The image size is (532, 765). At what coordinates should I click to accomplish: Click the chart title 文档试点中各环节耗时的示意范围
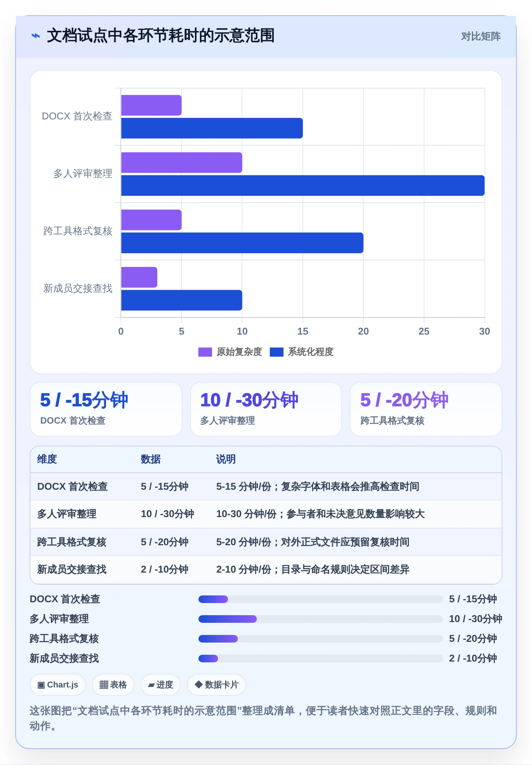tap(161, 36)
